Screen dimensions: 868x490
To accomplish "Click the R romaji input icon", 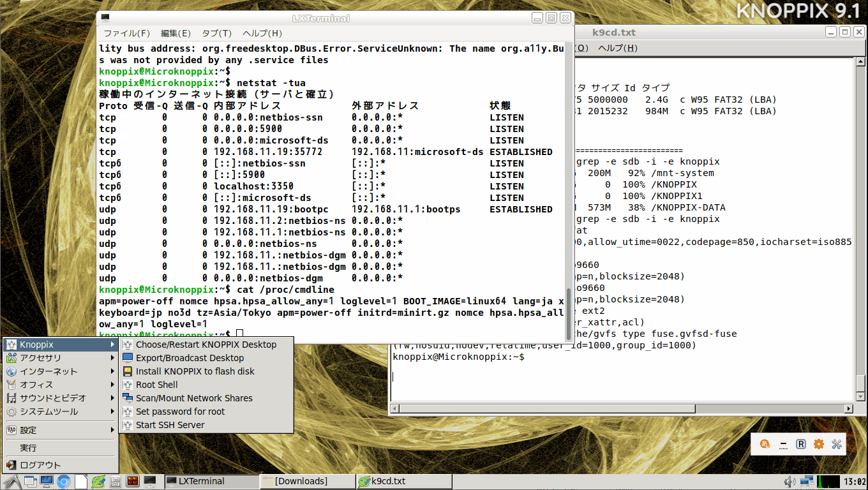I will 801,444.
